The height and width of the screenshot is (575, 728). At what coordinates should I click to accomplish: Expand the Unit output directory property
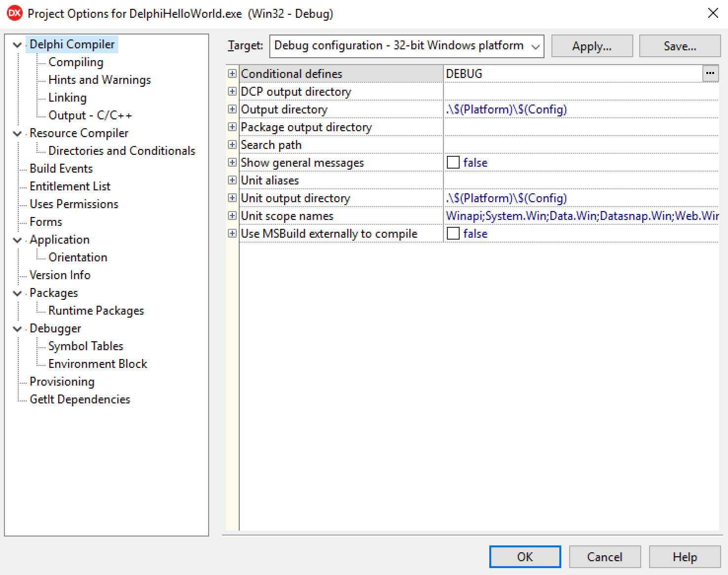coord(232,198)
